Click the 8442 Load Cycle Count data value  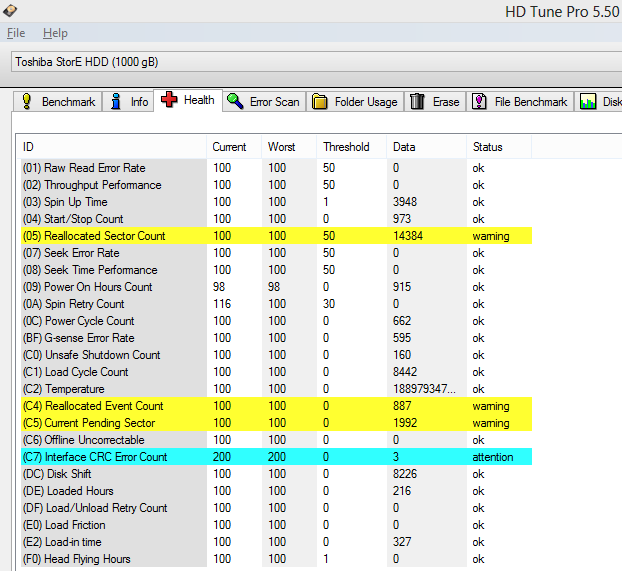(405, 372)
